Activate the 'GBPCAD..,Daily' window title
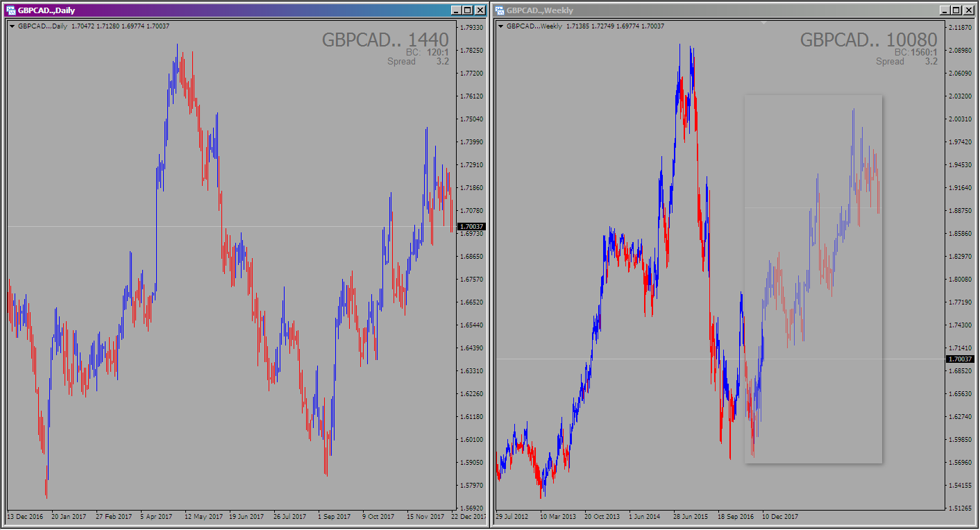980x530 pixels. 47,10
